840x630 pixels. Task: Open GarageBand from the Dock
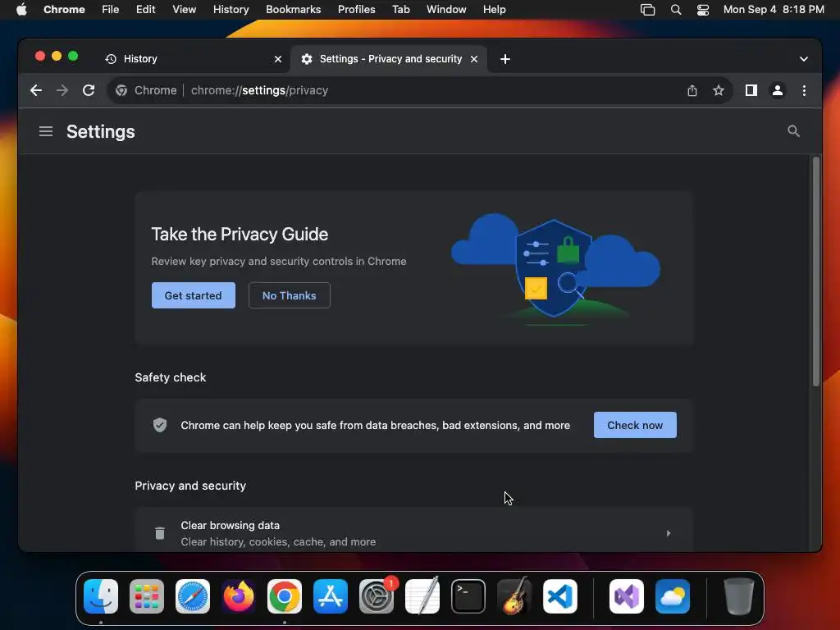pos(514,596)
